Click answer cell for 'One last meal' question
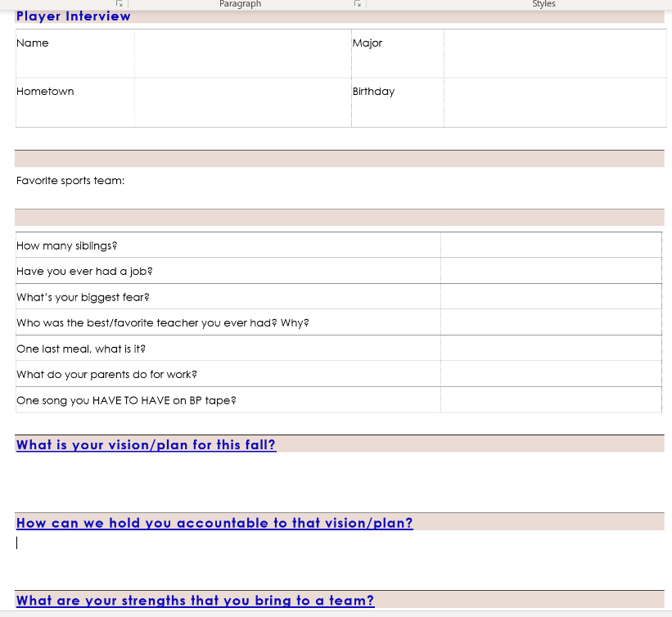Viewport: 672px width, 617px height. pos(551,348)
